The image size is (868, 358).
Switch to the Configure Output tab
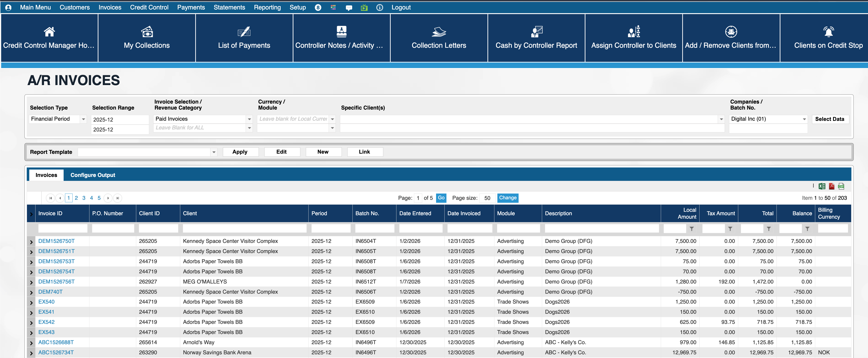coord(93,175)
